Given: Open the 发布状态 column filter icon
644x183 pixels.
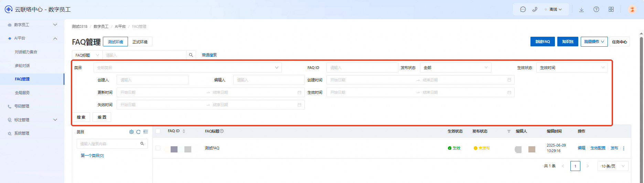Looking at the screenshot, I should click(509, 131).
